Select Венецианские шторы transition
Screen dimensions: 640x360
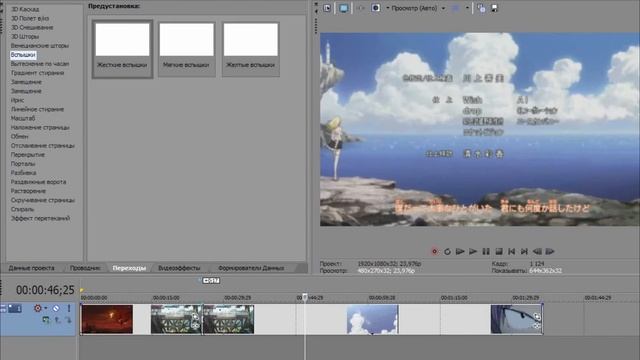tap(40, 46)
